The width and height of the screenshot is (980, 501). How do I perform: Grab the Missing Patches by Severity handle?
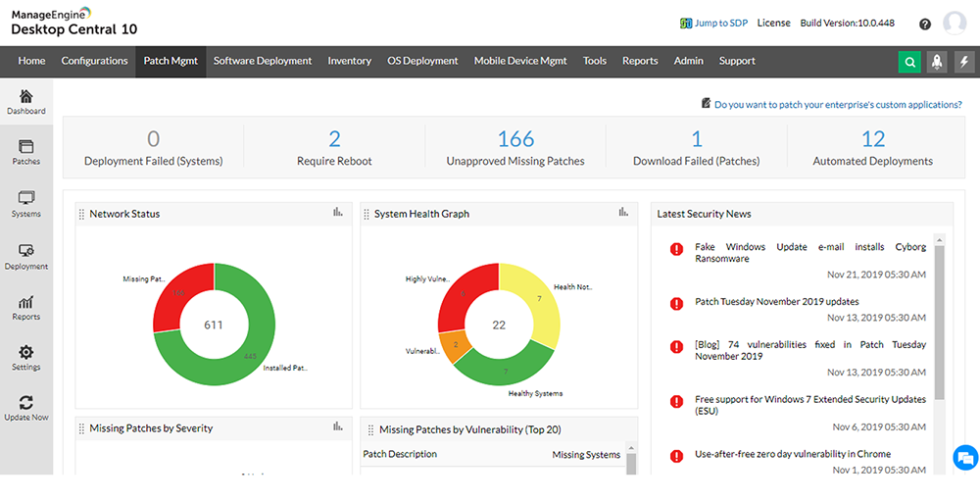point(82,429)
